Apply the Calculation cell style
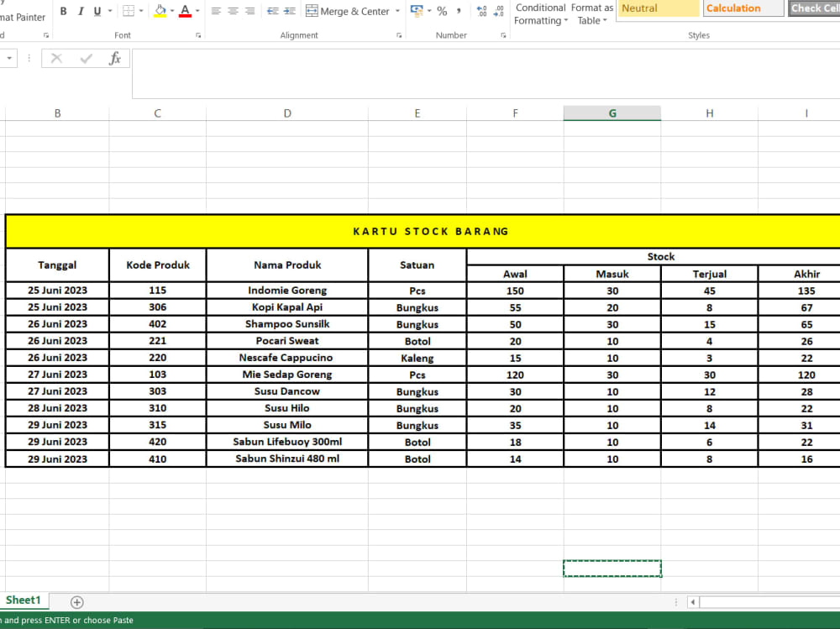The height and width of the screenshot is (629, 840). [x=743, y=8]
